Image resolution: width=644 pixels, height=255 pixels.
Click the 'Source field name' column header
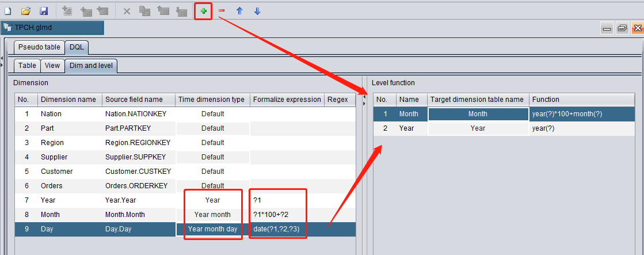138,100
